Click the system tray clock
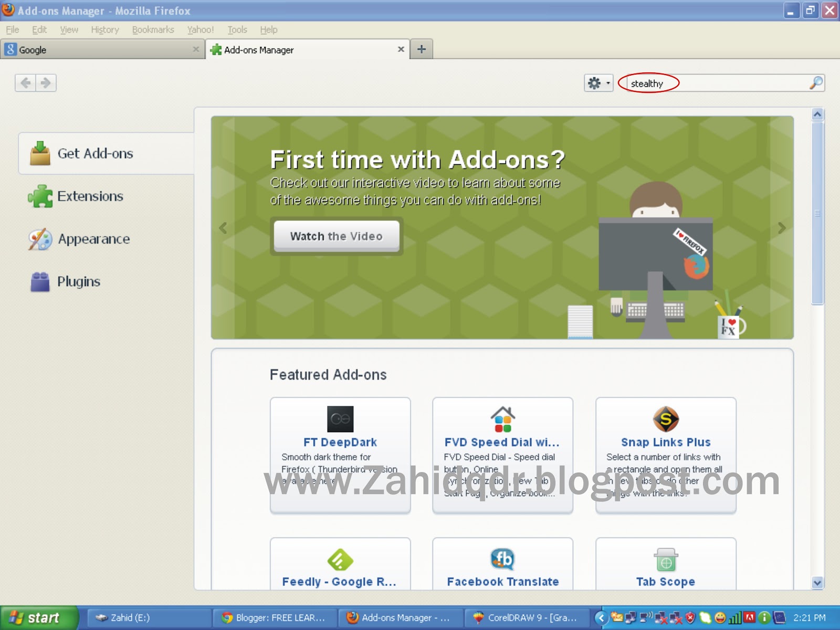840x630 pixels. [809, 618]
